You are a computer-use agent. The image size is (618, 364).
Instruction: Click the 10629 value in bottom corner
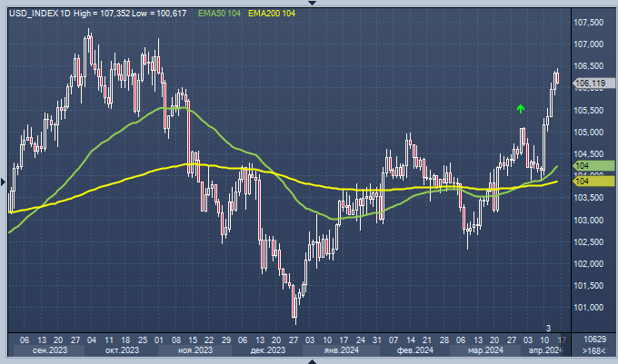coord(594,339)
